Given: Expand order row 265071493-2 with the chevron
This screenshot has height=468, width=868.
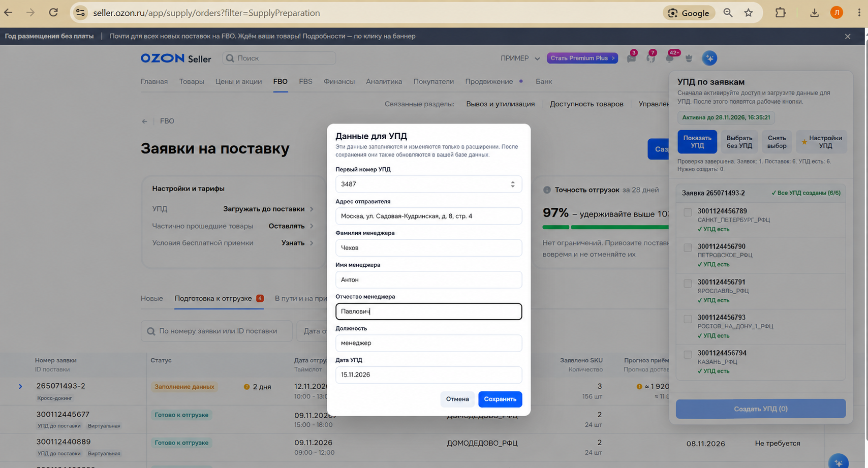Looking at the screenshot, I should pyautogui.click(x=20, y=387).
